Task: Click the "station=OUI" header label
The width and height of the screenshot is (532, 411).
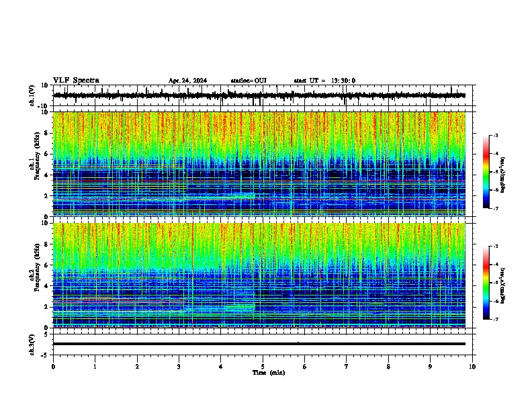Action: (x=249, y=81)
